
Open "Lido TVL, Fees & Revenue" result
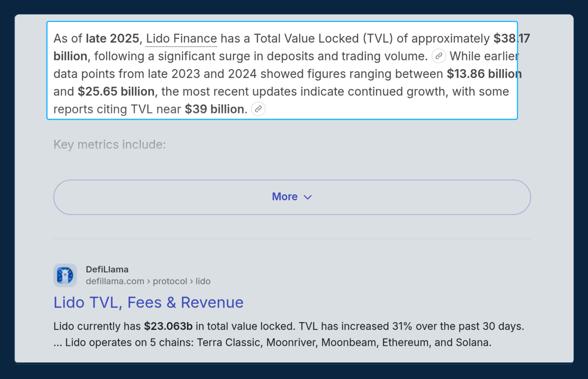149,302
